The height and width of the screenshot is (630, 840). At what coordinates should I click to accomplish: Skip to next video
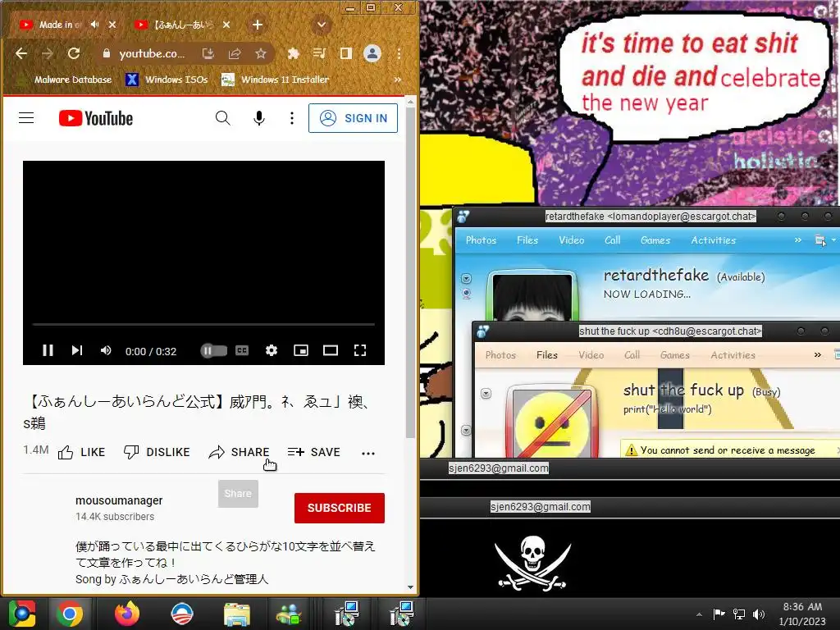coord(77,350)
